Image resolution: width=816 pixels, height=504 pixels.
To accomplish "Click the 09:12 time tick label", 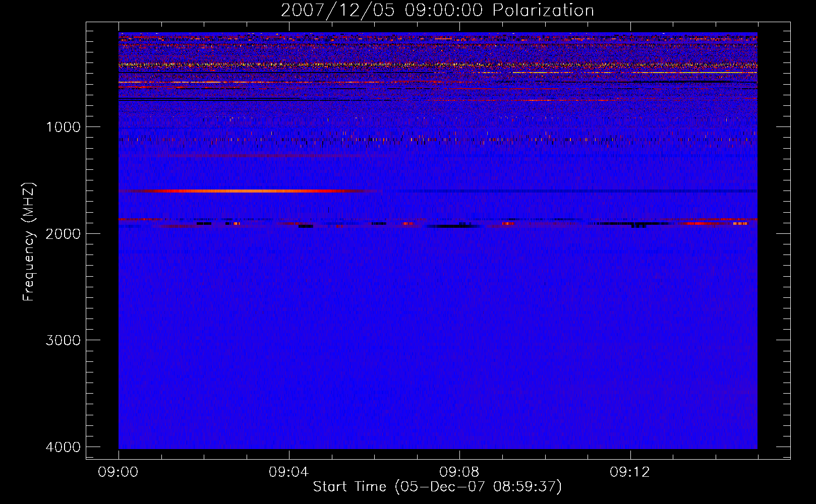I will 630,472.
